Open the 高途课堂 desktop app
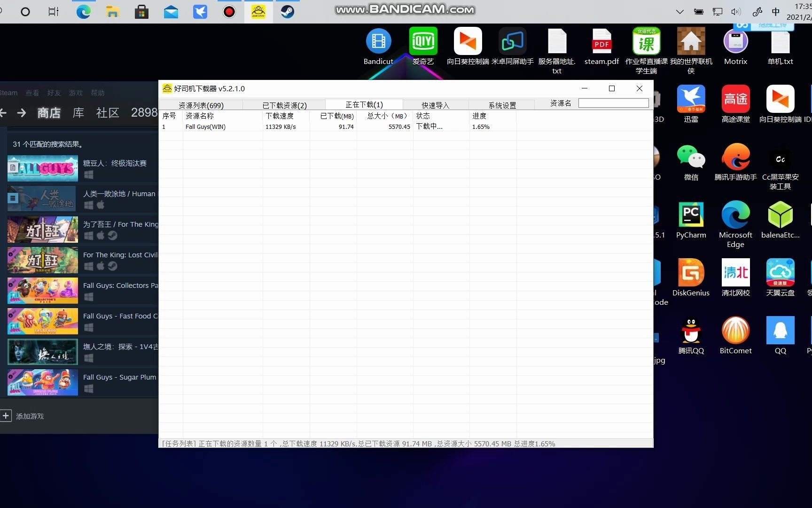Image resolution: width=812 pixels, height=508 pixels. [x=735, y=104]
